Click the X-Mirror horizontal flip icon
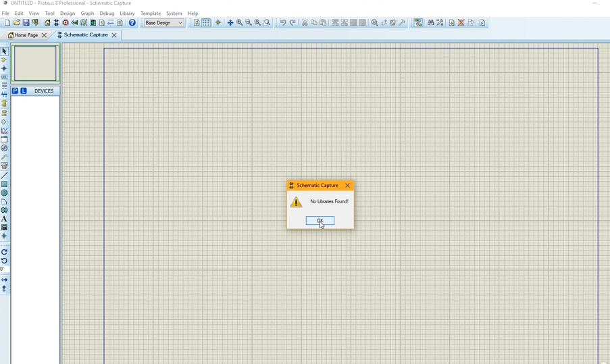The image size is (610, 364). pos(4,280)
